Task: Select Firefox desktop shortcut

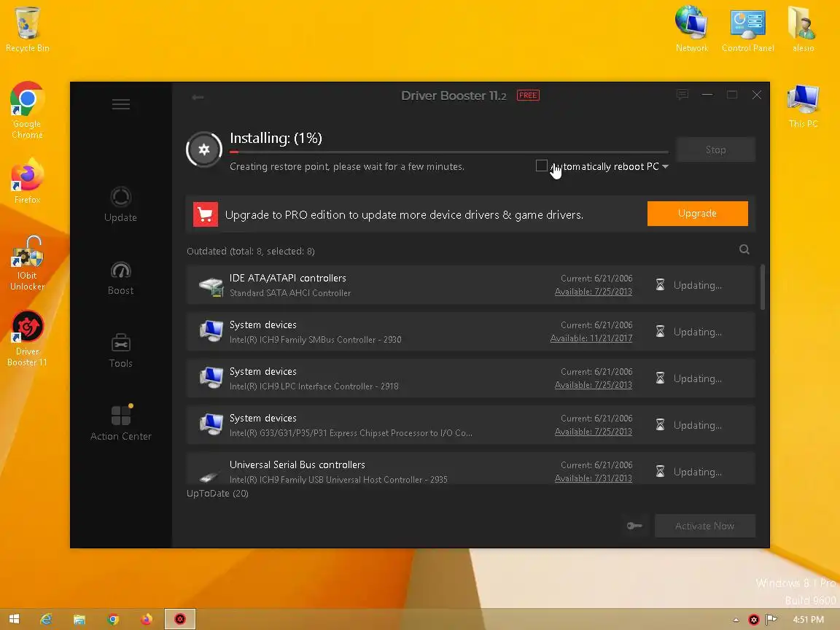Action: coord(27,181)
